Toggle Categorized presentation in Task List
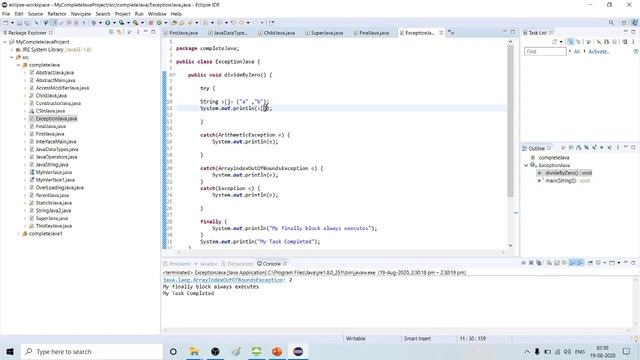Viewport: 640px width, 360px height. point(570,42)
